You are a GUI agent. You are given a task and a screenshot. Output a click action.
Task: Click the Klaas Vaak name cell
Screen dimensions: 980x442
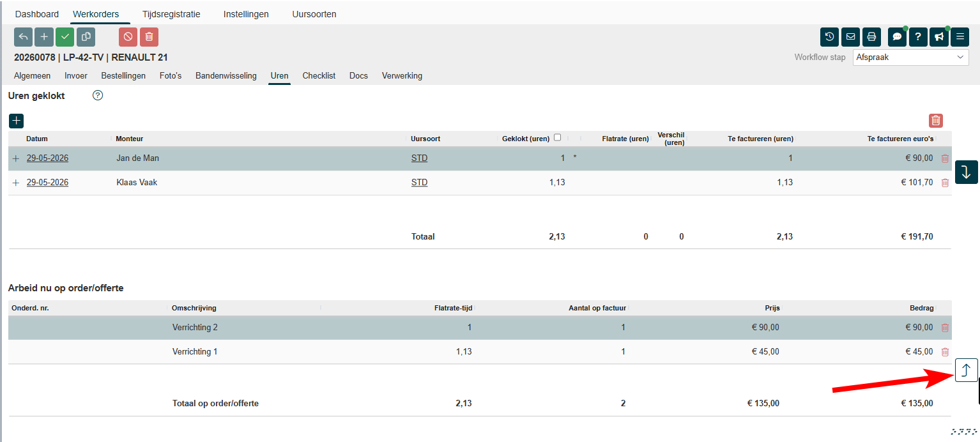tap(137, 183)
